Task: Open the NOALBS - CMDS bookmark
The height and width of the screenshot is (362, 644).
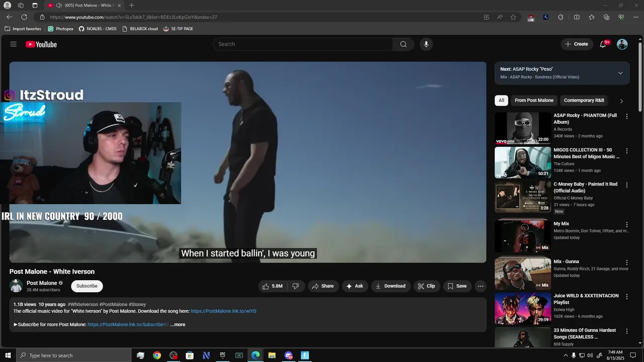Action: pos(98,29)
